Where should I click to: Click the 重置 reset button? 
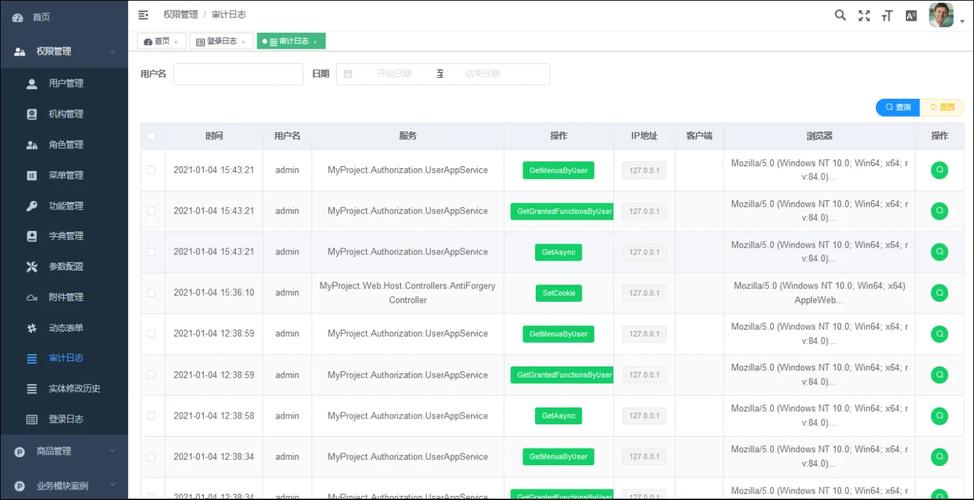pyautogui.click(x=943, y=107)
